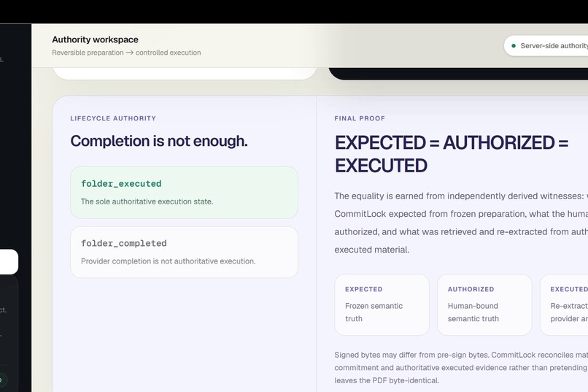This screenshot has height=392, width=588.
Task: Select the folder_executed state card
Action: click(184, 193)
